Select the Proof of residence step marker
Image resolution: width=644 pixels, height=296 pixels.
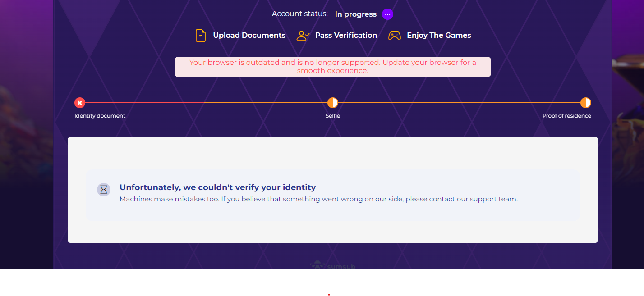coord(585,103)
